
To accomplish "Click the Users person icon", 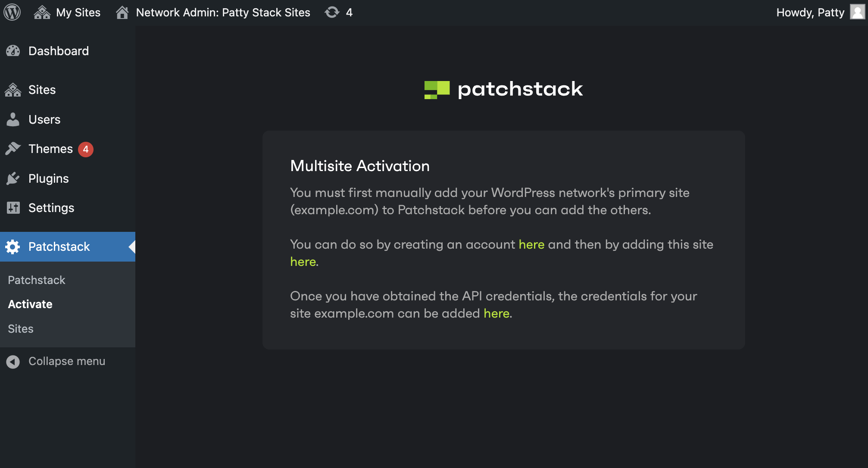I will pos(13,119).
